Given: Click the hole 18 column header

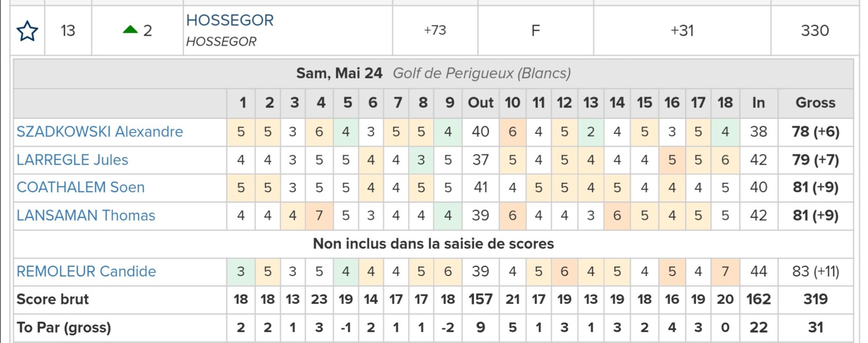Looking at the screenshot, I should 725,103.
